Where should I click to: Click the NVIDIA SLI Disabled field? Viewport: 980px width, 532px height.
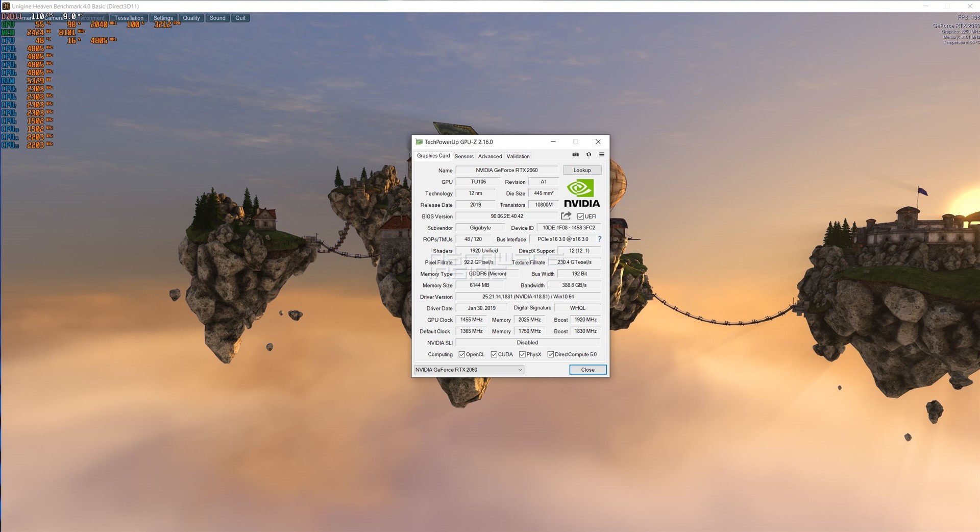[x=528, y=343]
